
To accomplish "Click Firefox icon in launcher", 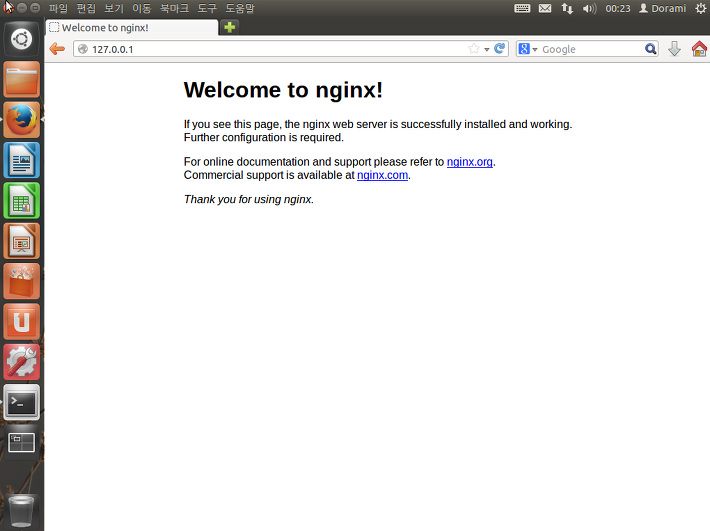I will [x=21, y=120].
